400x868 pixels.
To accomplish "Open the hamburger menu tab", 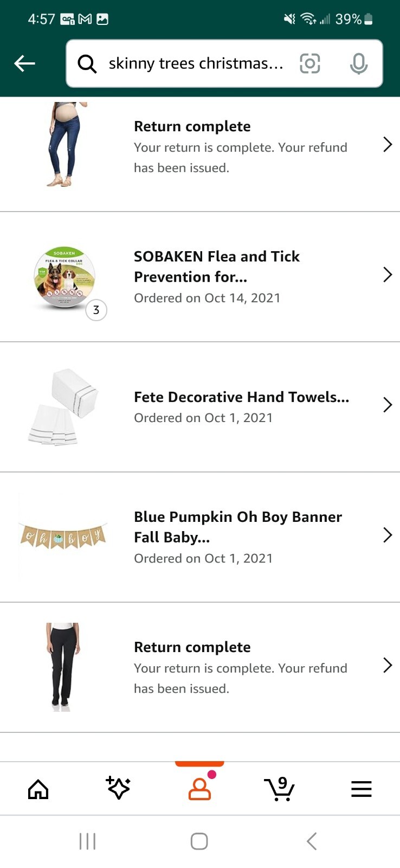I will coord(361,789).
